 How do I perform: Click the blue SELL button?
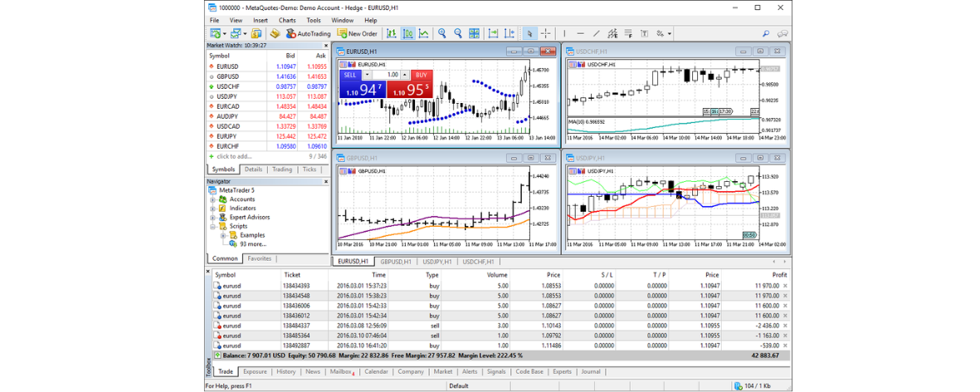[x=350, y=75]
